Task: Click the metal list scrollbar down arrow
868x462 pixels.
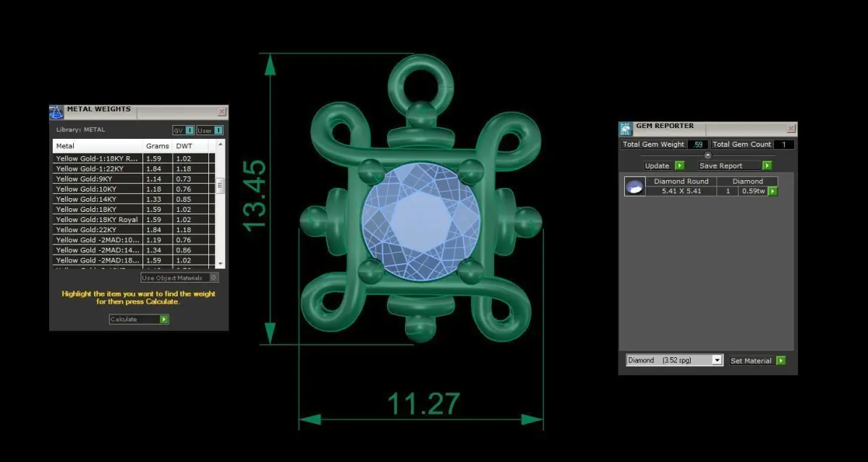Action: point(221,264)
